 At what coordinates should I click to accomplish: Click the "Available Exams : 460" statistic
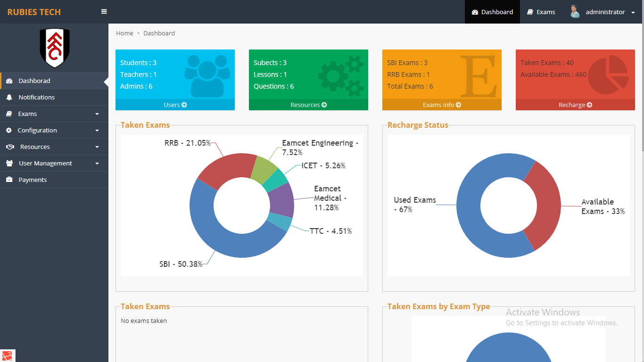pyautogui.click(x=553, y=74)
